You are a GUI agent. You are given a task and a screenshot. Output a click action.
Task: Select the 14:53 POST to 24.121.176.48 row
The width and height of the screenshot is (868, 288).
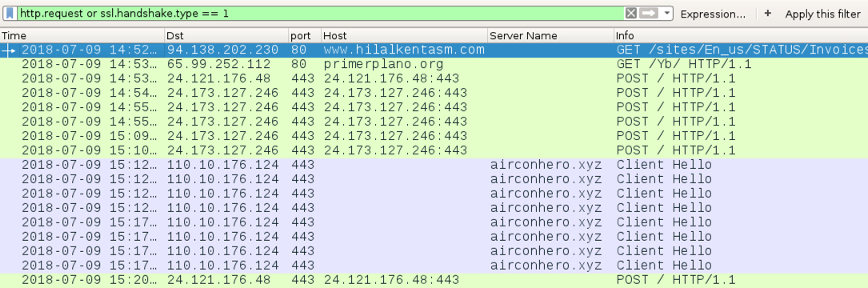(x=434, y=78)
